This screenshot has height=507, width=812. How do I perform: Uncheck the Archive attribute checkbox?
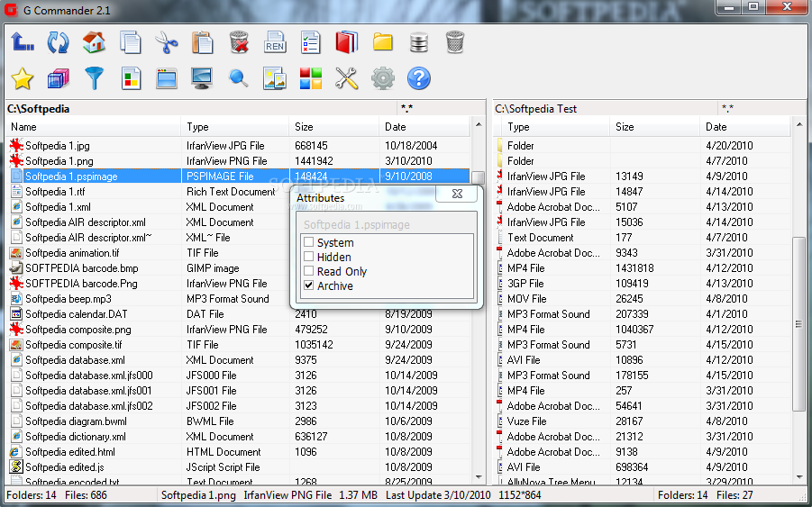308,285
